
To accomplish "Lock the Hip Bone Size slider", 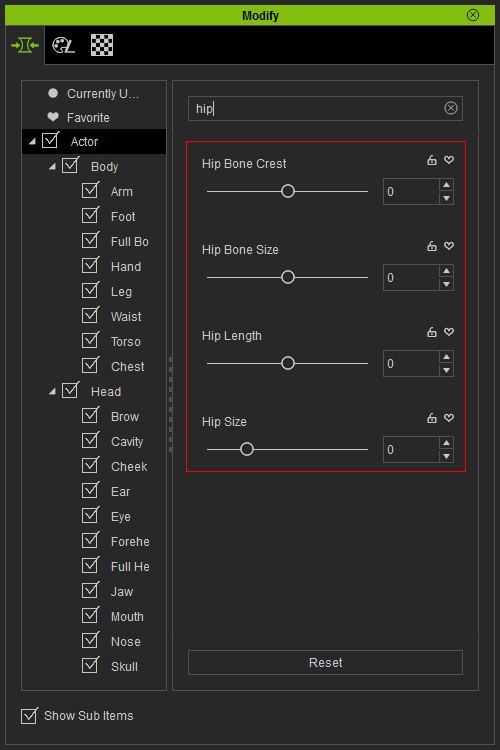I will click(x=432, y=246).
